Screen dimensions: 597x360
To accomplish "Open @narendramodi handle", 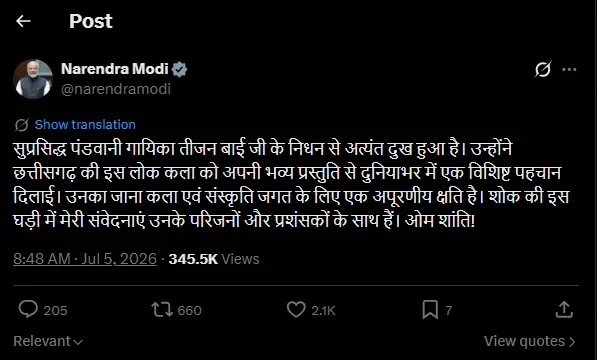I will coord(116,89).
